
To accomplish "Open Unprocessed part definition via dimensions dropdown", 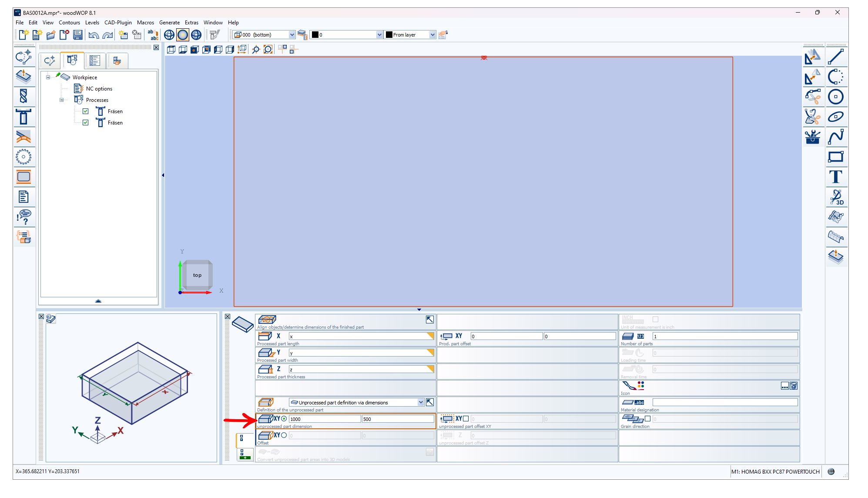I will (x=421, y=403).
